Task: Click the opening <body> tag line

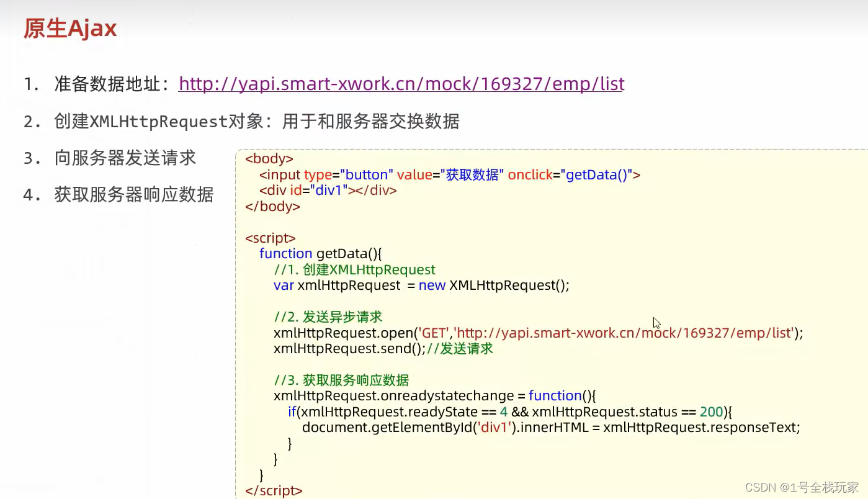Action: point(269,159)
